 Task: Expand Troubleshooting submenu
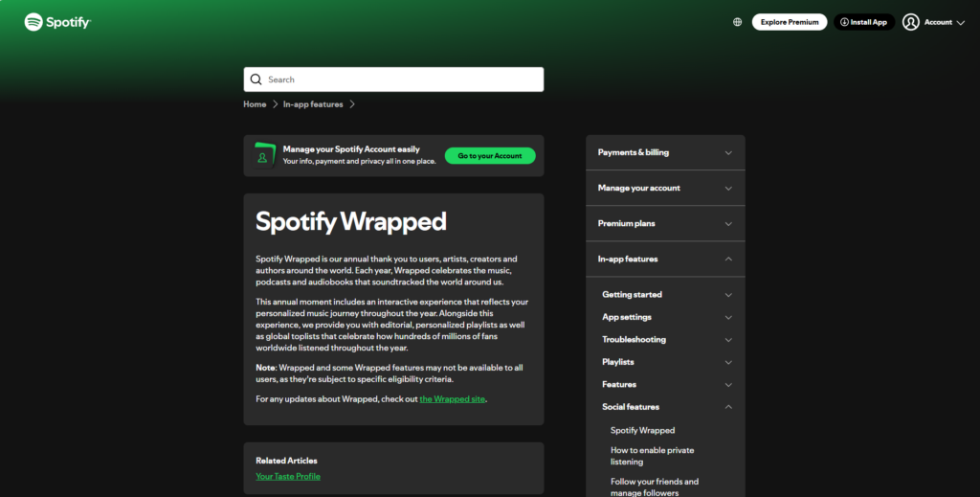click(x=666, y=339)
